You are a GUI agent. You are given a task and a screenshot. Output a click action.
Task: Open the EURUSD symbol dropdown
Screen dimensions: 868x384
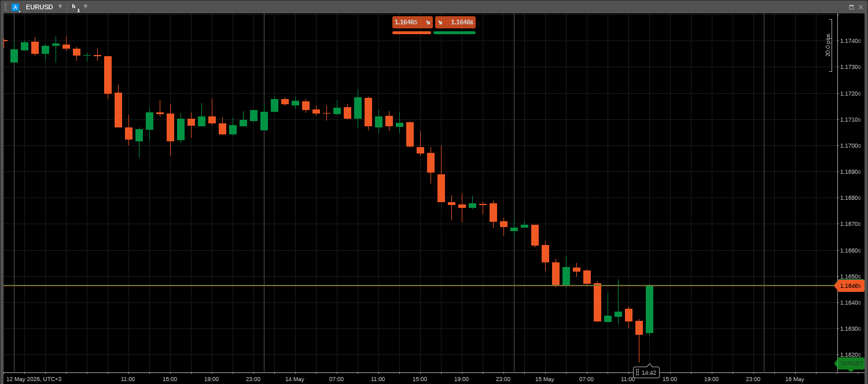point(60,6)
